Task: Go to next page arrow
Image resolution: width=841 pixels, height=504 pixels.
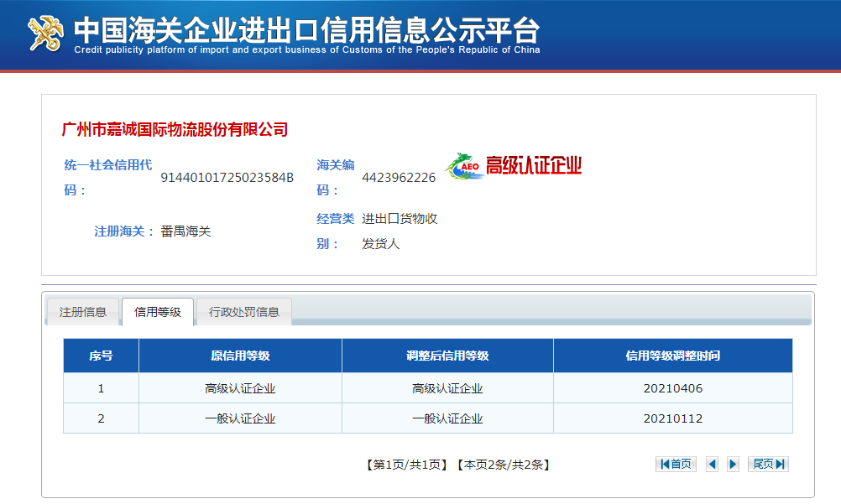Action: click(x=733, y=465)
